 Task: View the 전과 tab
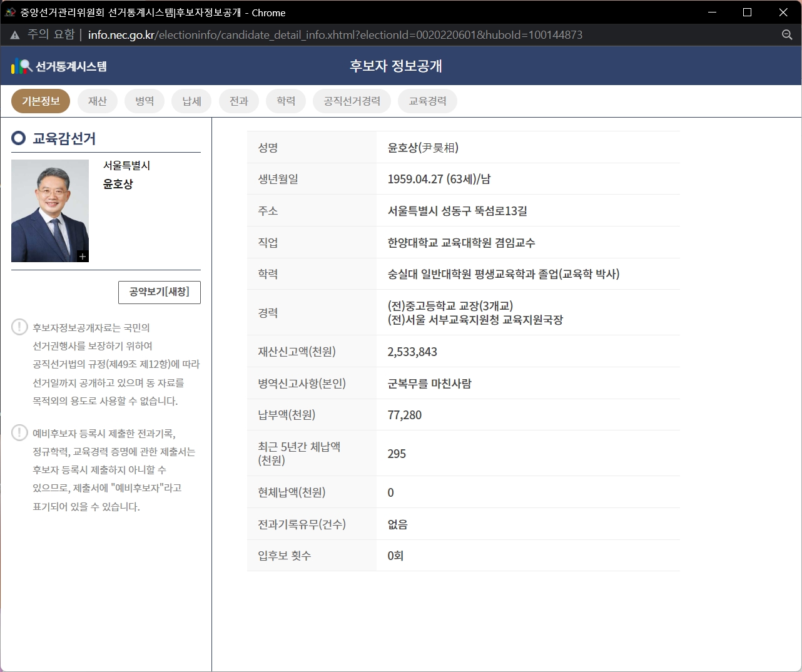pos(239,101)
